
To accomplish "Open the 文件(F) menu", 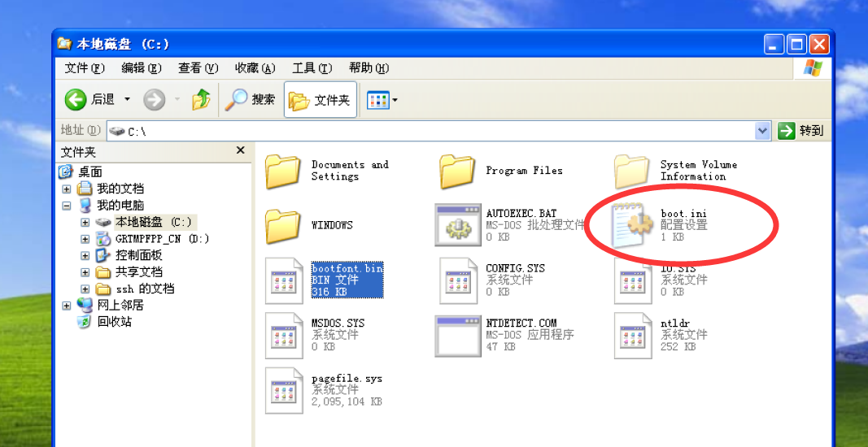I will pos(85,68).
